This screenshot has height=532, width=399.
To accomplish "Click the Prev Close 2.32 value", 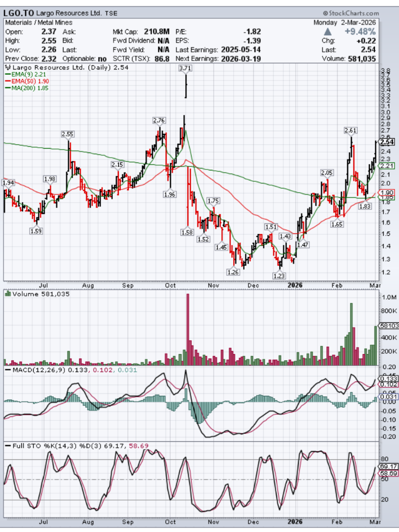I will (49, 58).
